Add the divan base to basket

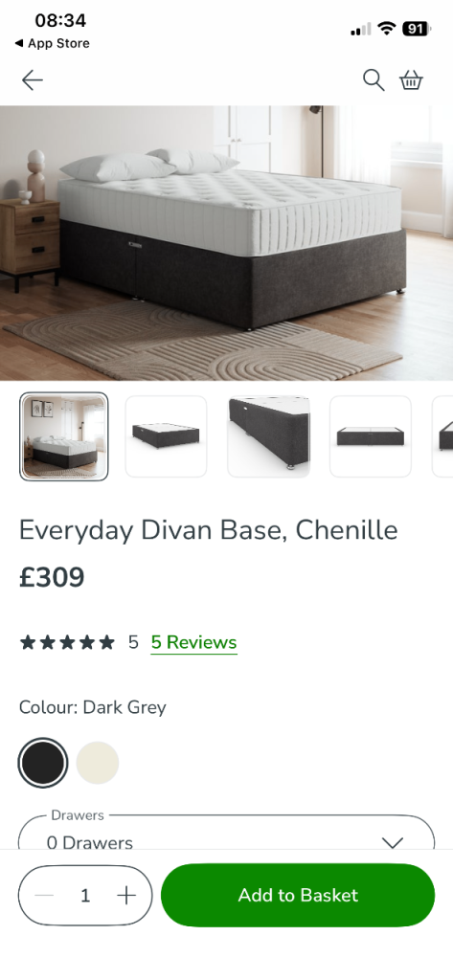click(x=298, y=895)
